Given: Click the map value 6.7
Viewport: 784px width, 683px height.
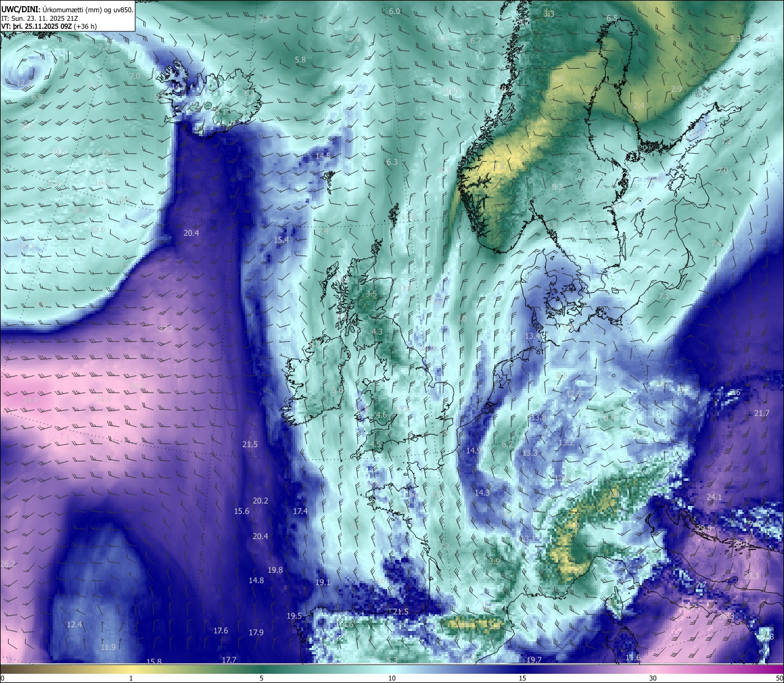Looking at the screenshot, I should [475, 41].
